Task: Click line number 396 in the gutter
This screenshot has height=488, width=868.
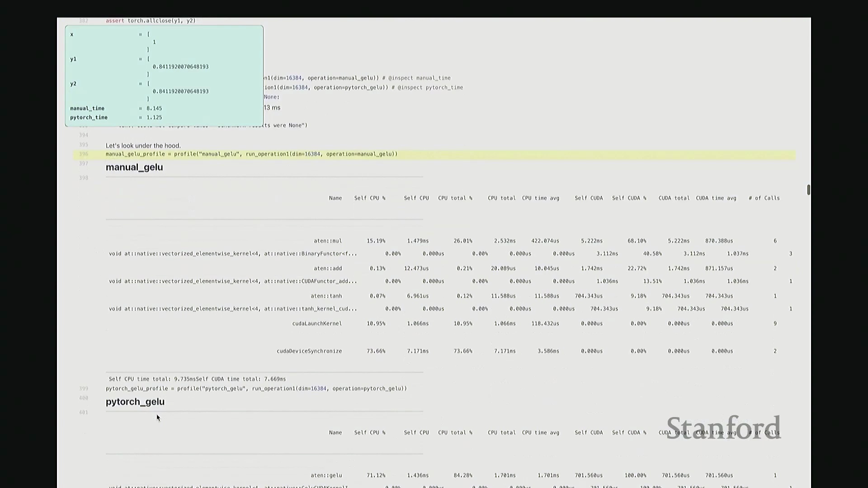Action: click(84, 154)
